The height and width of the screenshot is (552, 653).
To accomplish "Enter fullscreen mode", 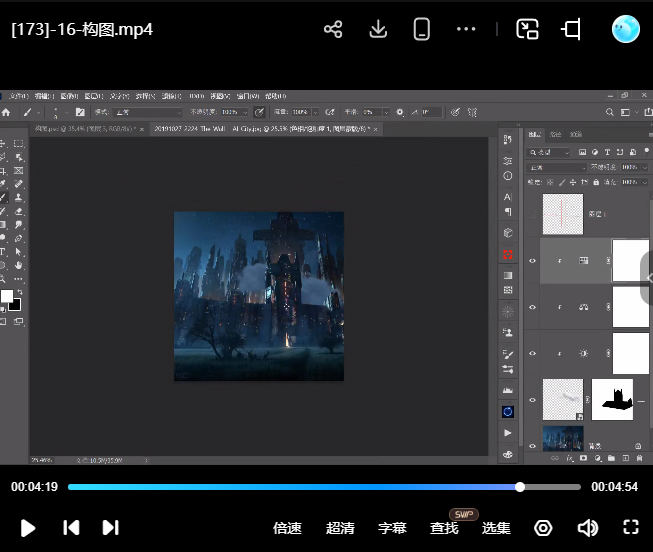I will (x=631, y=527).
